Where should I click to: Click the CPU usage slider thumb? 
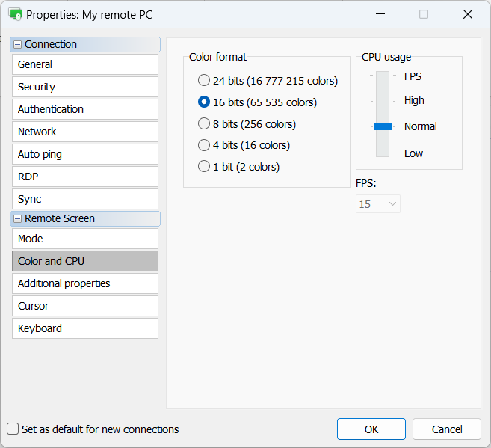pos(383,126)
